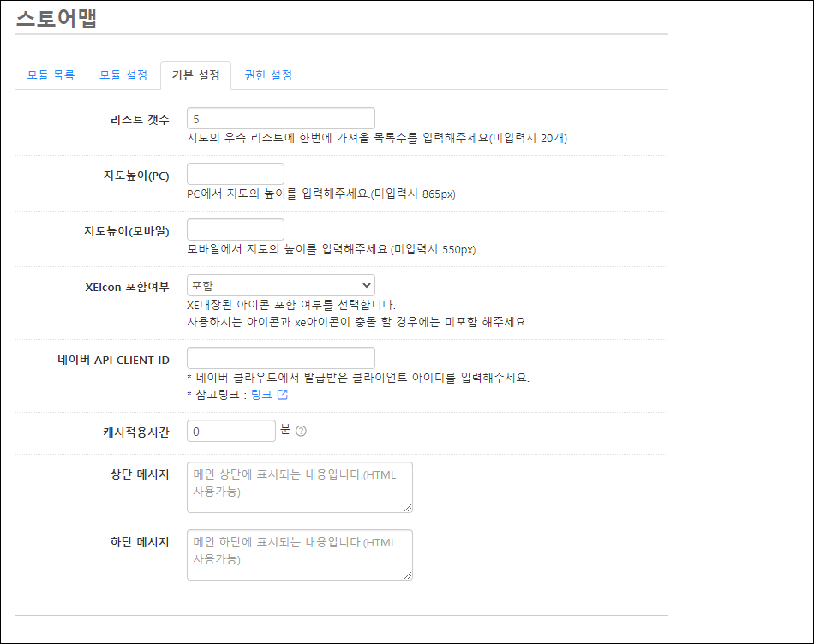Switch to the 모듈 목록 tab
The image size is (814, 644).
click(51, 75)
